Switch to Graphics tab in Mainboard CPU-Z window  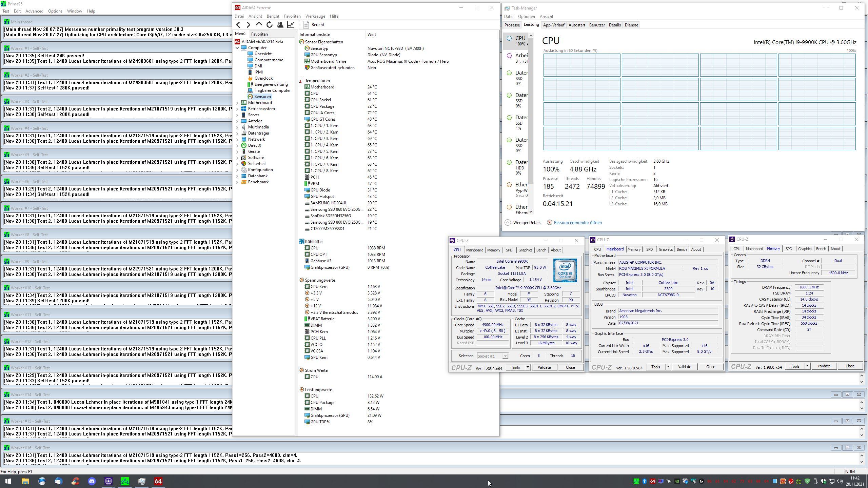point(665,249)
